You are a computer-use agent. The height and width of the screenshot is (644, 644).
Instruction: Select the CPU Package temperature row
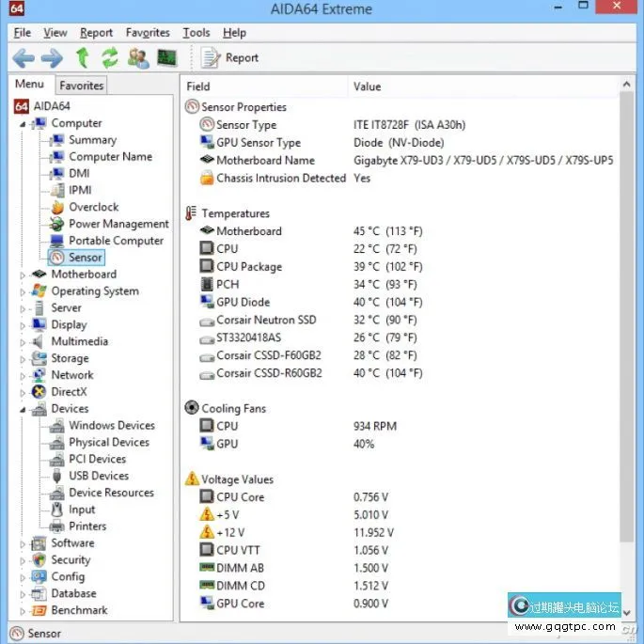pos(247,266)
